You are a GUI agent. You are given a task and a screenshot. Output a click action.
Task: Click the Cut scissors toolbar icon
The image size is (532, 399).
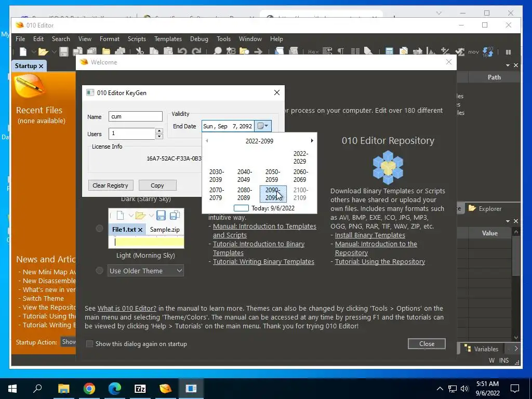click(139, 51)
